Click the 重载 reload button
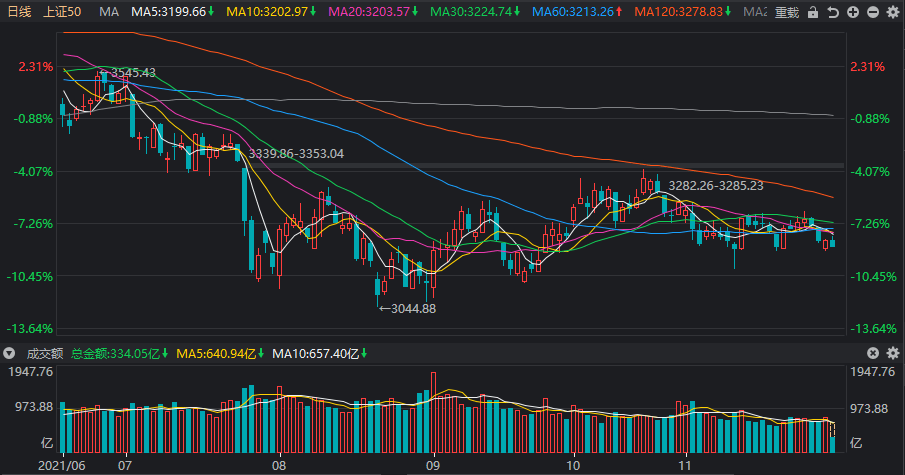The image size is (905, 475). tap(787, 12)
